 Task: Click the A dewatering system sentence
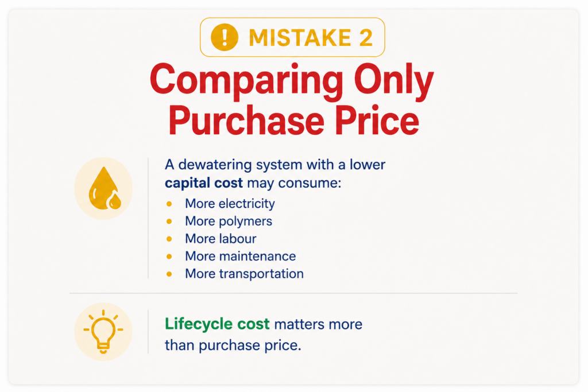pos(275,174)
